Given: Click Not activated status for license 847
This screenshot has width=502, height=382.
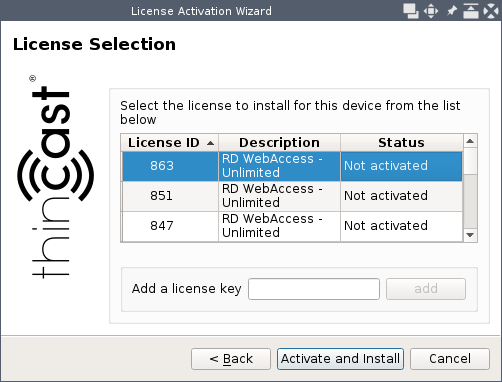Looking at the screenshot, I should pos(401,226).
